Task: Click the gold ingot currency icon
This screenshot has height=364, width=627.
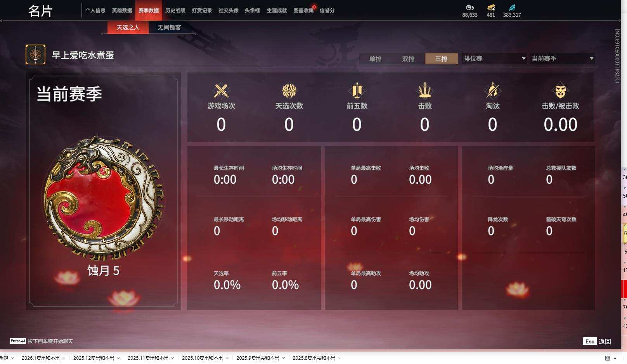Action: coord(491,7)
